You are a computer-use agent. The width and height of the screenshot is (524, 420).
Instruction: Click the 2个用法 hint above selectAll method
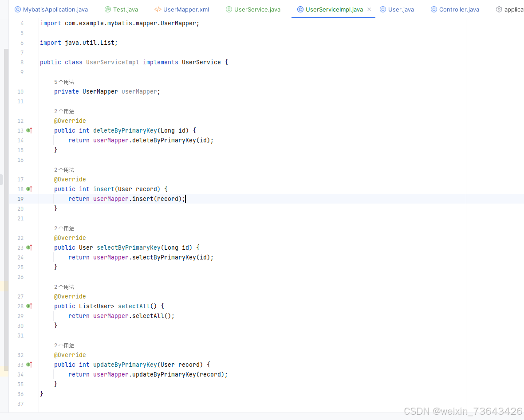[x=64, y=287]
